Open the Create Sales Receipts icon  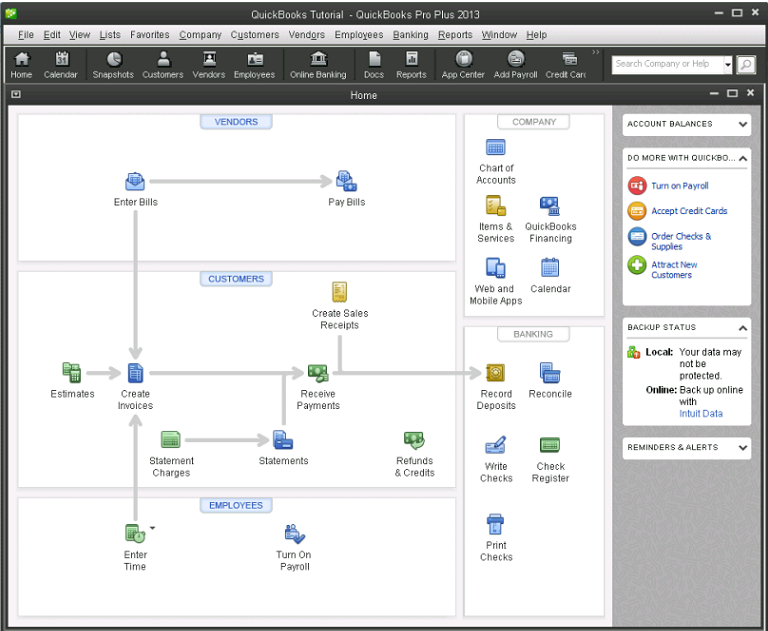coord(339,292)
